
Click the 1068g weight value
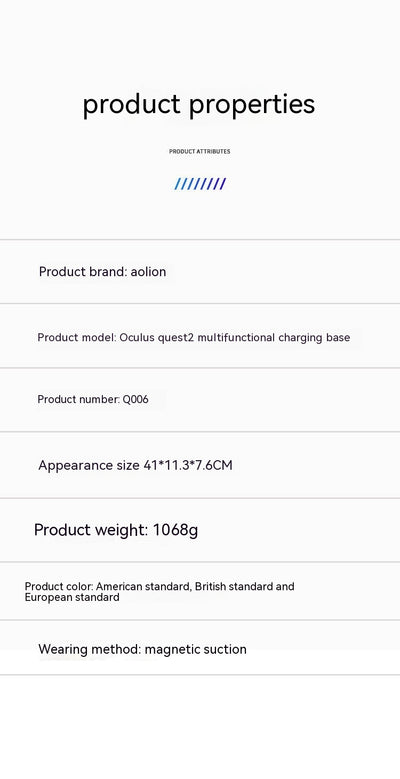(175, 530)
